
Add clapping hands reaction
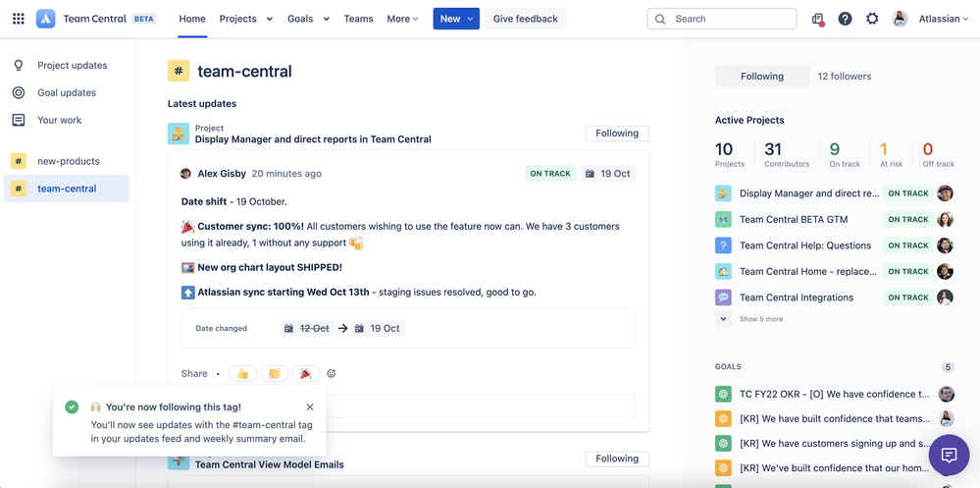[x=274, y=373]
